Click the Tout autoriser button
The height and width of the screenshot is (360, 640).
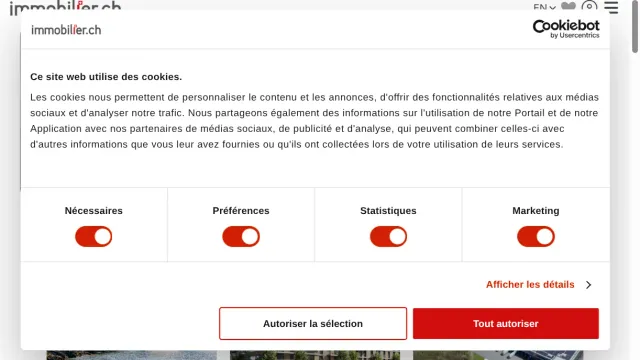[506, 323]
